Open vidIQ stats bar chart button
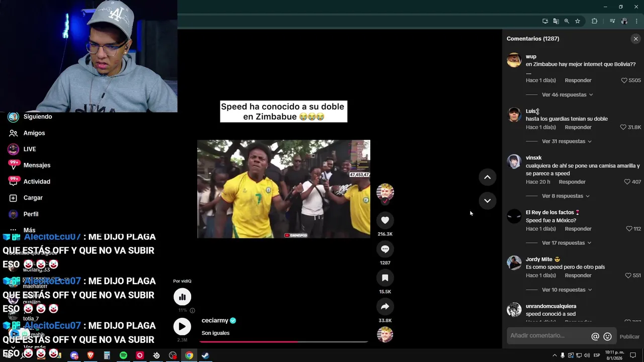This screenshot has height=362, width=644. tap(182, 297)
